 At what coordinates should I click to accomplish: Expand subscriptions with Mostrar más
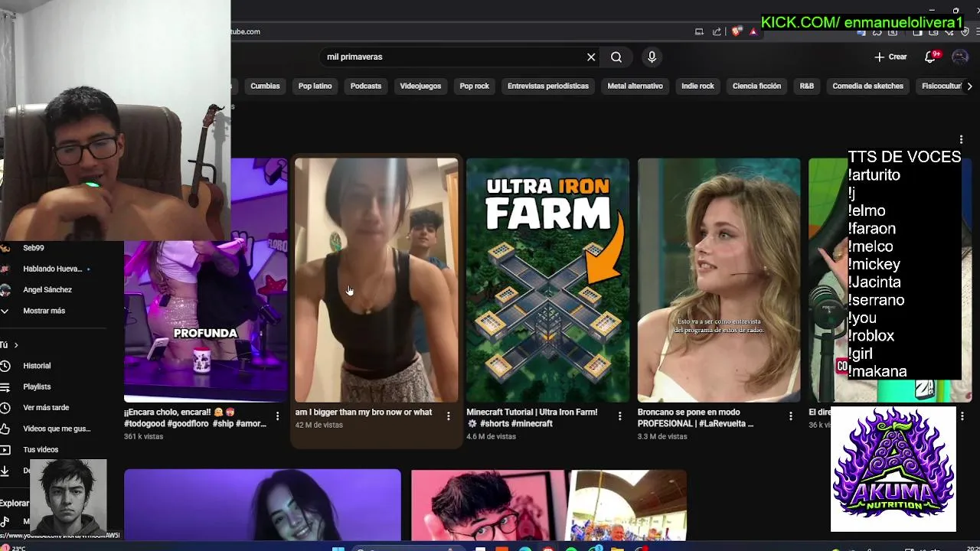[44, 311]
